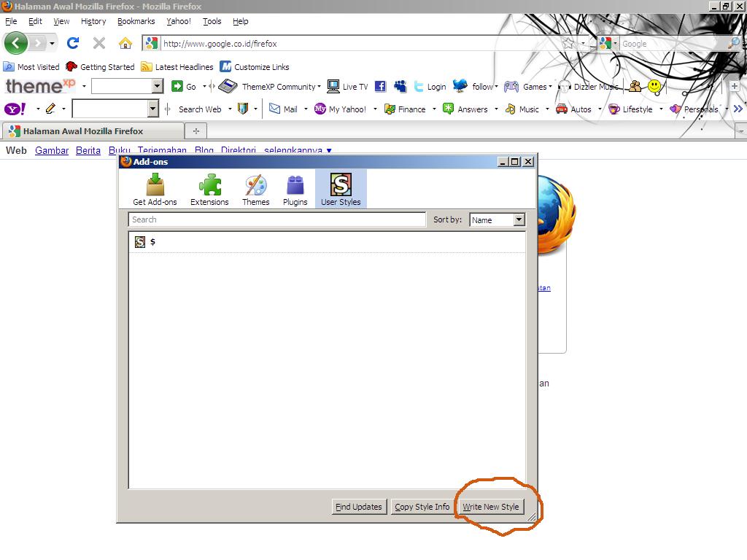Bookmark this page with the star icon
Image resolution: width=747 pixels, height=560 pixels.
[x=568, y=43]
